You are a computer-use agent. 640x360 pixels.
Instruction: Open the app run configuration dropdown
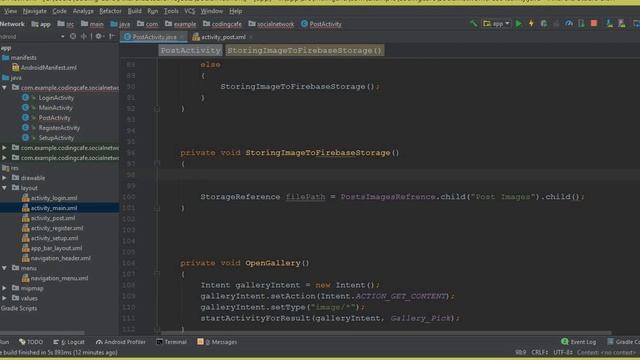click(496, 24)
